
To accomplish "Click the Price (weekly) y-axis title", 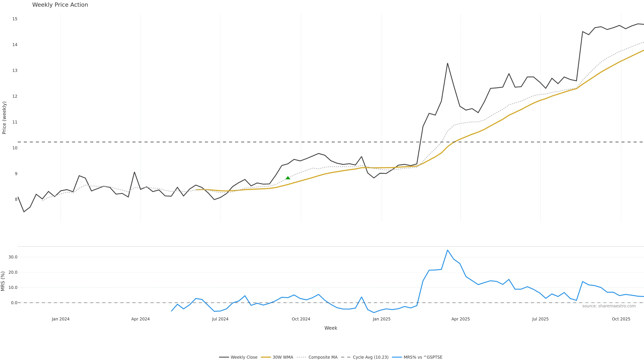I will (x=4, y=118).
